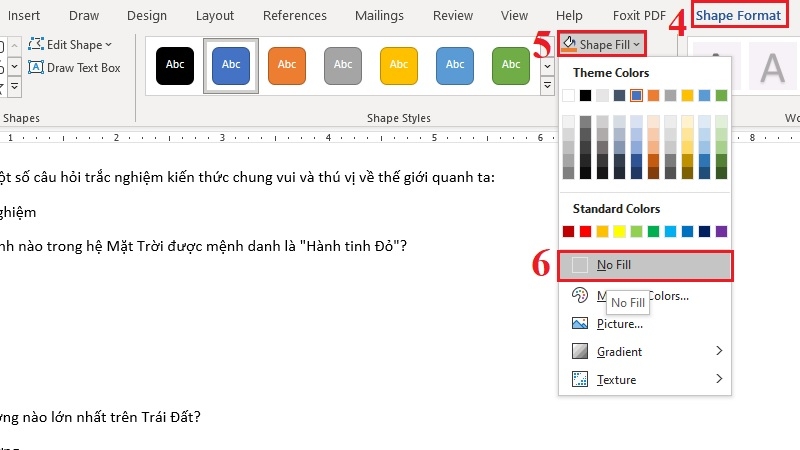
Task: Click the Texture pattern icon
Action: click(x=580, y=379)
